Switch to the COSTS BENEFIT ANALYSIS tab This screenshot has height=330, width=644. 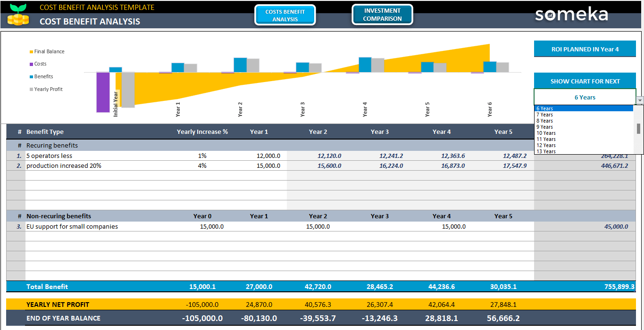coord(285,14)
